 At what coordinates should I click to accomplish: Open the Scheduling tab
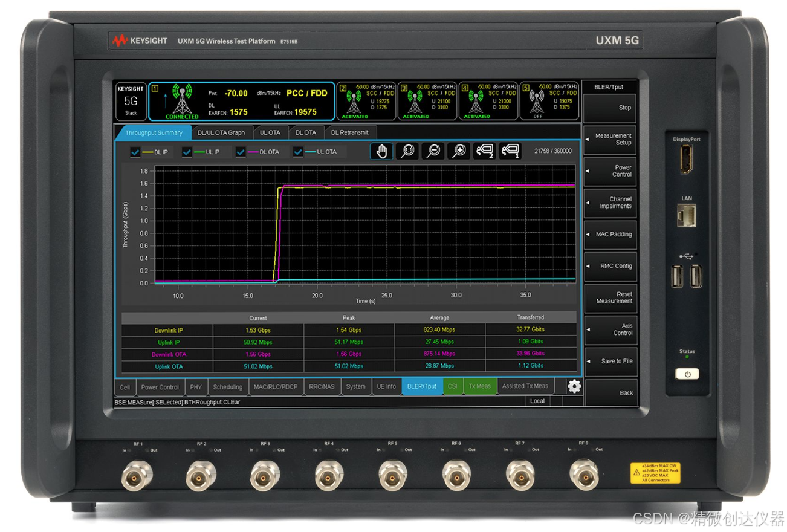[228, 387]
